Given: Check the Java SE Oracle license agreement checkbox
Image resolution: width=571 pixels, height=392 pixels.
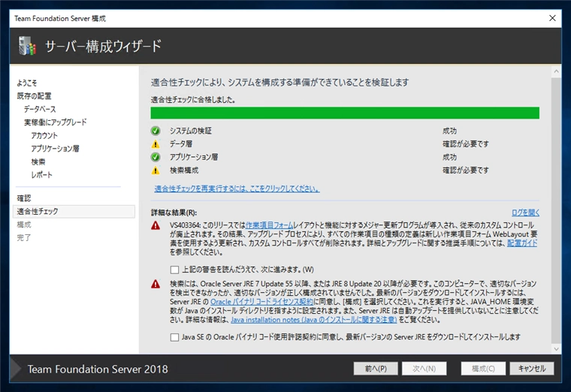Looking at the screenshot, I should point(174,337).
